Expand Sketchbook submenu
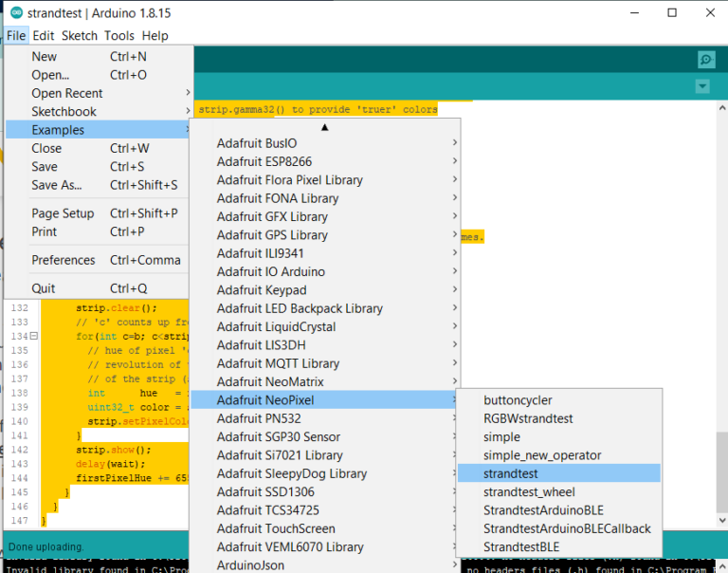This screenshot has height=573, width=728. (99, 112)
